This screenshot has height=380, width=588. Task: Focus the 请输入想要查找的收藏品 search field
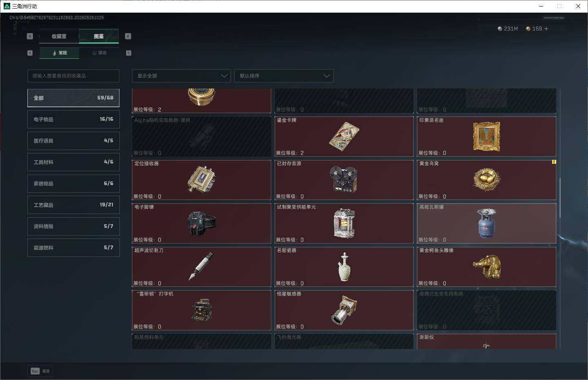[73, 76]
